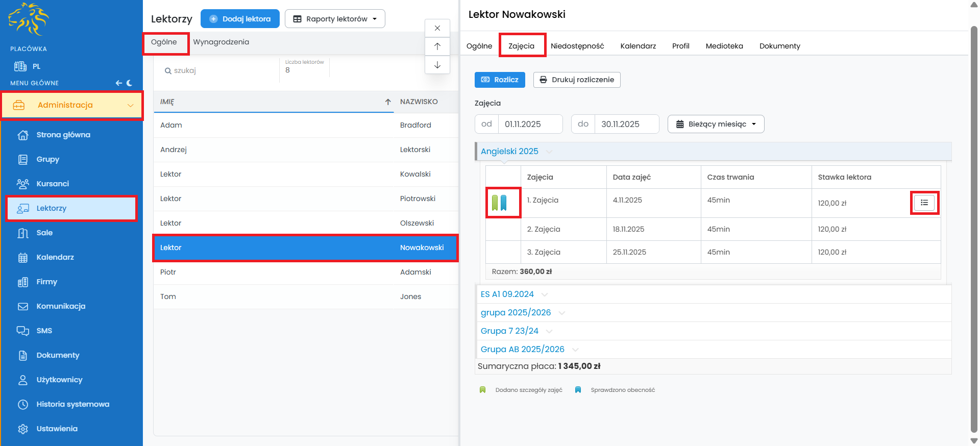Switch to the Niedostępność tab
The height and width of the screenshot is (446, 980).
(577, 46)
